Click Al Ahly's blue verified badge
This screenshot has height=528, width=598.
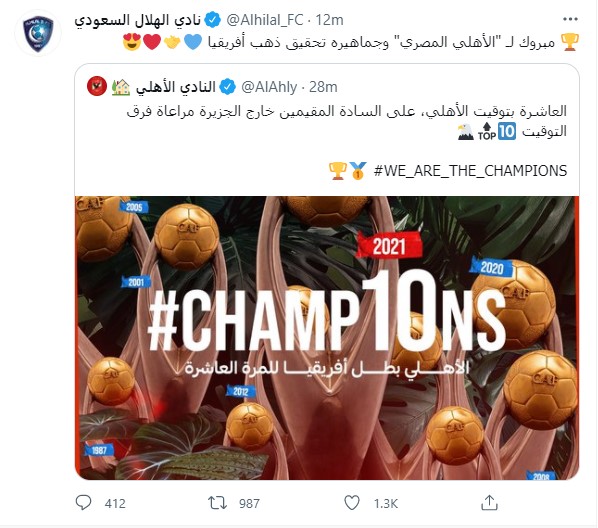tap(227, 87)
